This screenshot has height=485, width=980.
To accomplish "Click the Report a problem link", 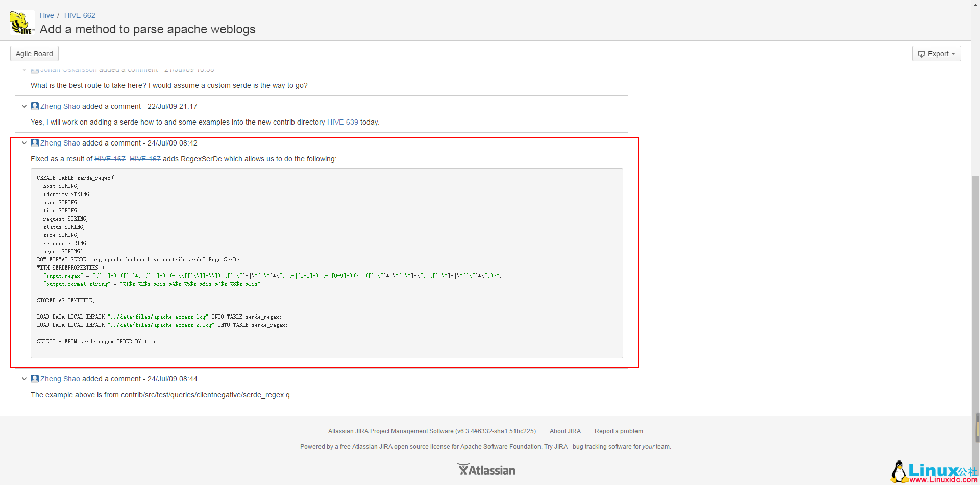I will click(619, 431).
